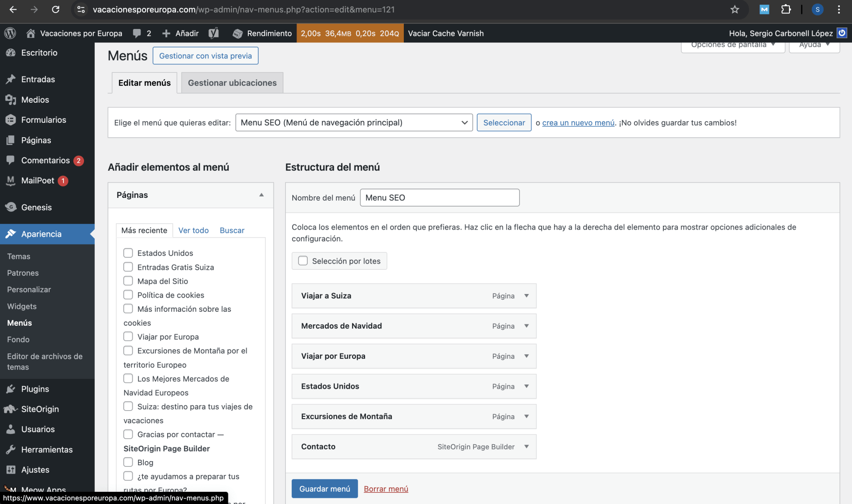The image size is (852, 504).
Task: Switch to the Ver todo pages tab
Action: tap(193, 230)
